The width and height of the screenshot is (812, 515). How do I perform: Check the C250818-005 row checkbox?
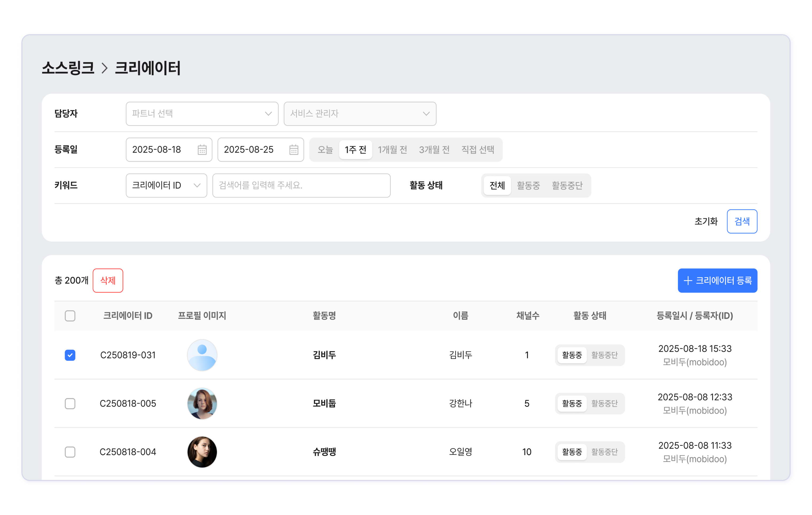[70, 403]
